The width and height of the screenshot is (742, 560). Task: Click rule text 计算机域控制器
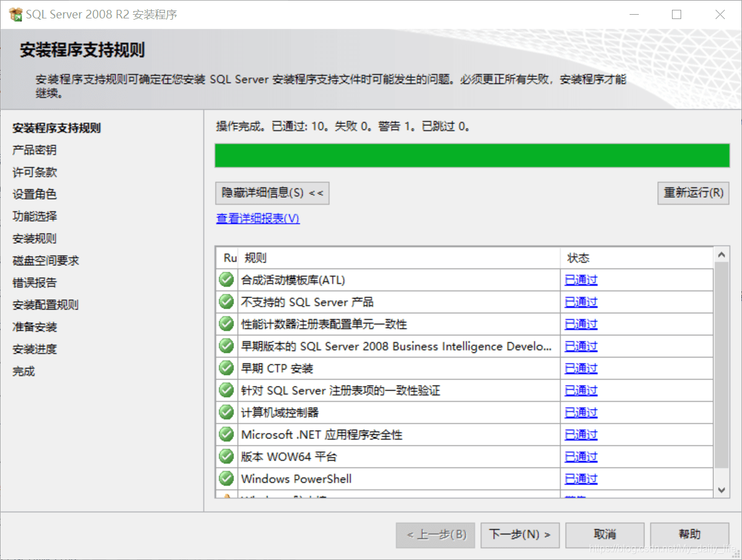(280, 413)
